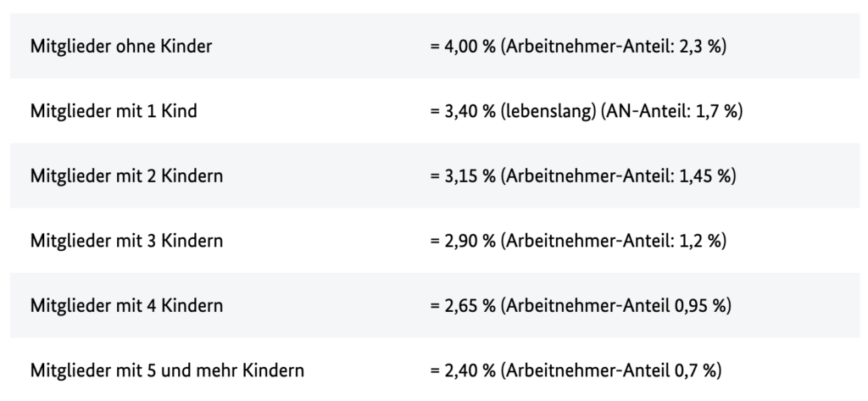Click the 'Mitglieder mit 2 Kindern' label
Viewport: 868px width, 401px height.
pyautogui.click(x=127, y=176)
